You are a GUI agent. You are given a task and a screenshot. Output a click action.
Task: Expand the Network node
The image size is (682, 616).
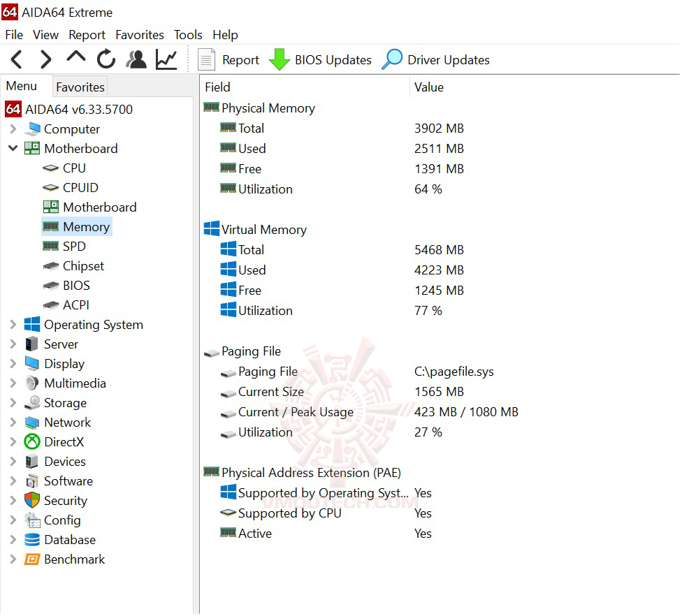(x=13, y=423)
